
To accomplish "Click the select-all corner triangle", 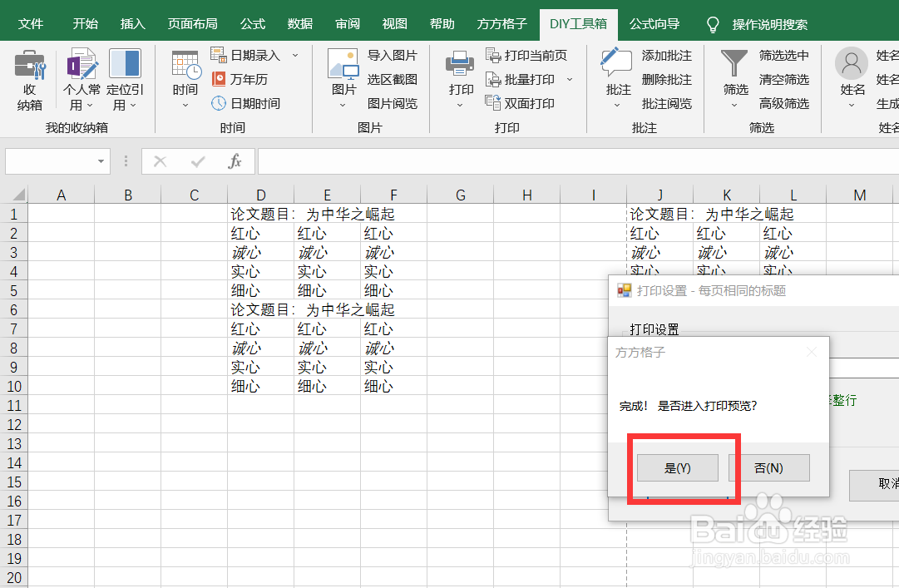I will point(18,195).
